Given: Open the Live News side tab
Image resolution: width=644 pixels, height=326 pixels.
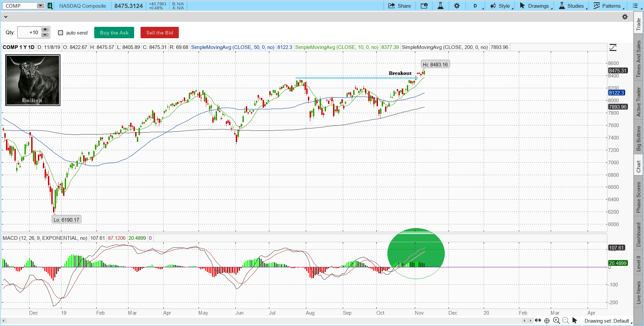Looking at the screenshot, I should coord(639,292).
